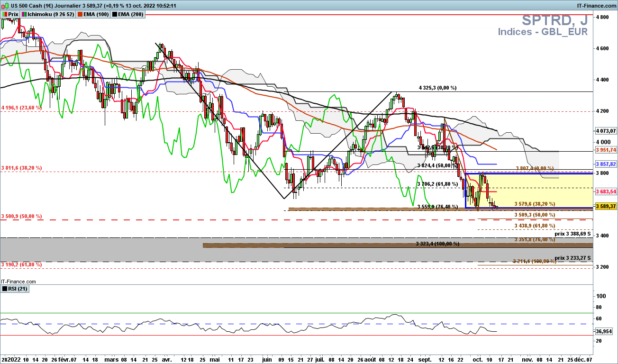618x364 pixels.
Task: Select the yellow highlighted rectangle on the chart
Action: 530,191
